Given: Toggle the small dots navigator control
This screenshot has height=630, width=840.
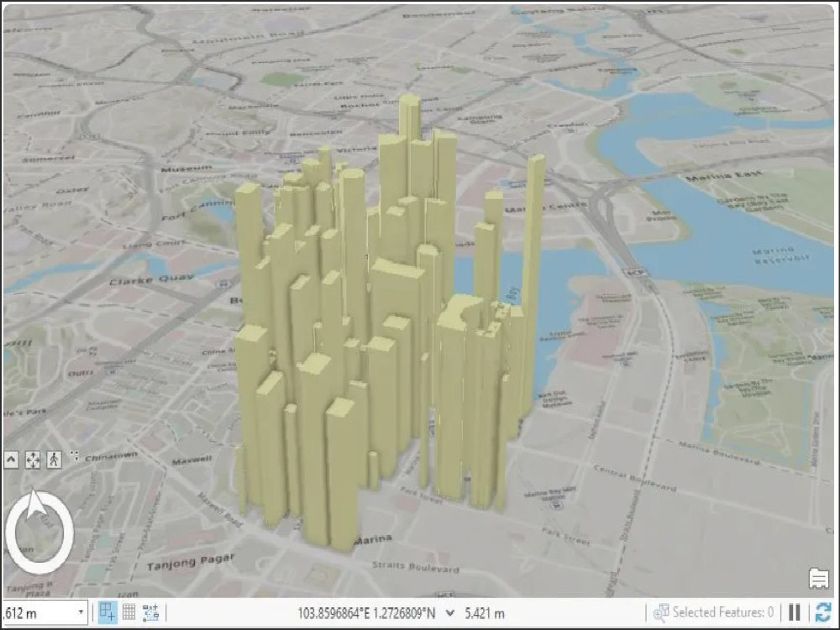Looking at the screenshot, I should coord(75,456).
